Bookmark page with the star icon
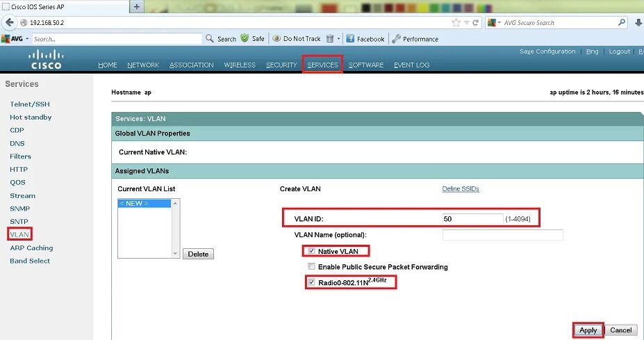This screenshot has width=644, height=340. tap(456, 23)
